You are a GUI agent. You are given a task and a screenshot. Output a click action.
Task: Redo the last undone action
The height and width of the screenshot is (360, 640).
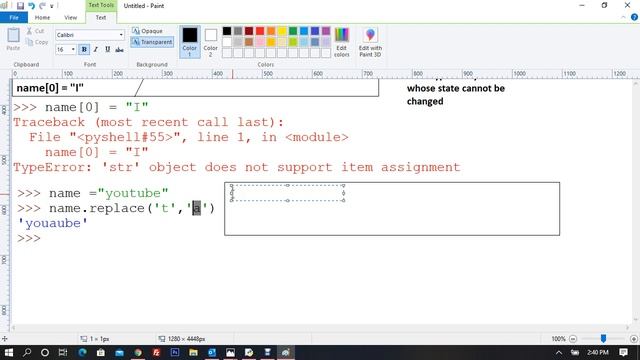[42, 6]
